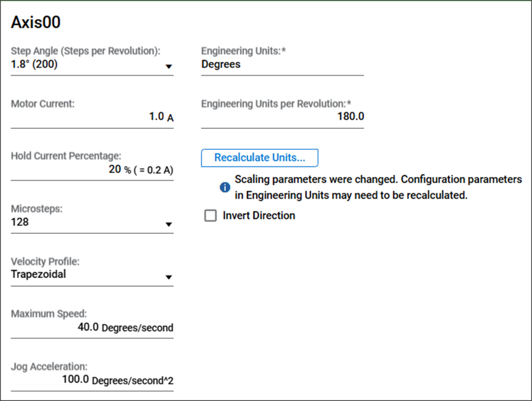532x401 pixels.
Task: Click the 128 microsteps selection
Action: tap(20, 222)
